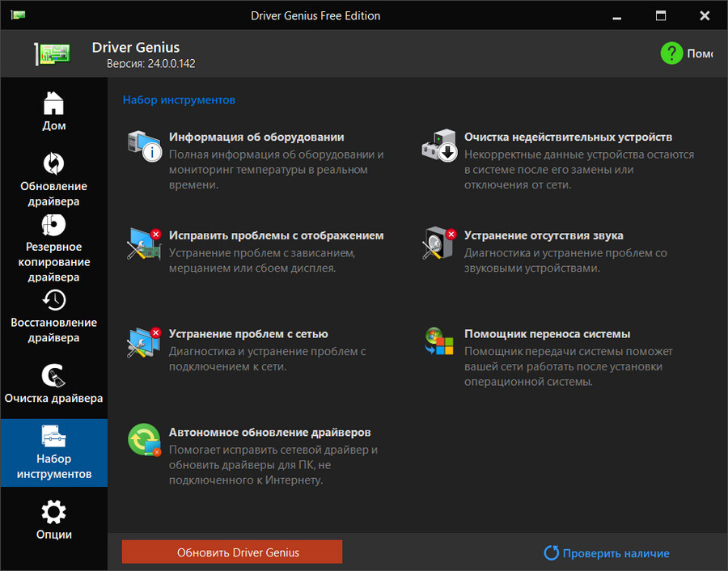Screen dimensions: 728x571
Task: Open Устранение отсутствия звука title
Action: click(x=544, y=235)
